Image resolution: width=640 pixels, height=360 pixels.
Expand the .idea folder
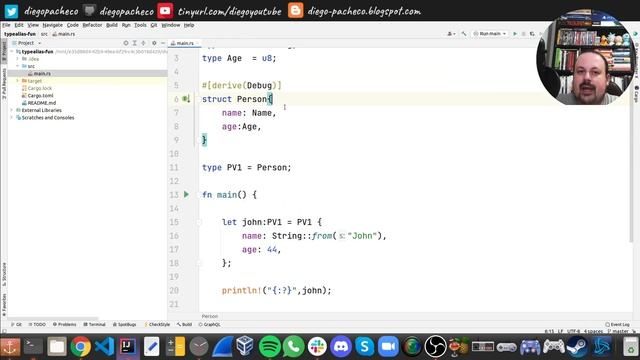point(18,59)
